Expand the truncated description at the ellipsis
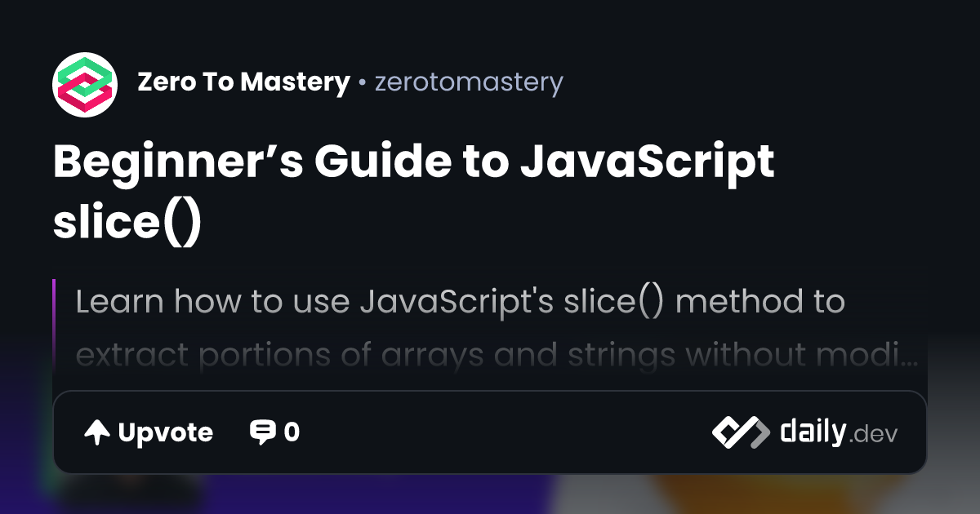 [x=913, y=357]
